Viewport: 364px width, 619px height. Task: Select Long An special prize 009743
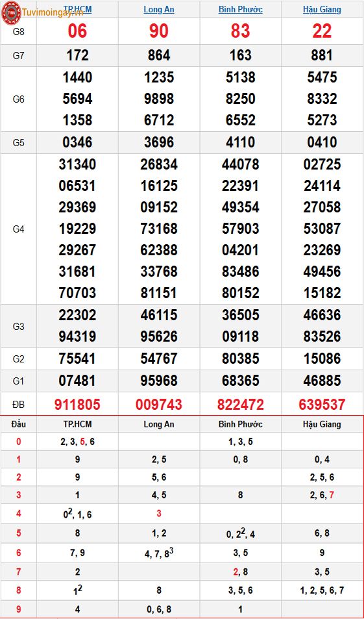[159, 404]
